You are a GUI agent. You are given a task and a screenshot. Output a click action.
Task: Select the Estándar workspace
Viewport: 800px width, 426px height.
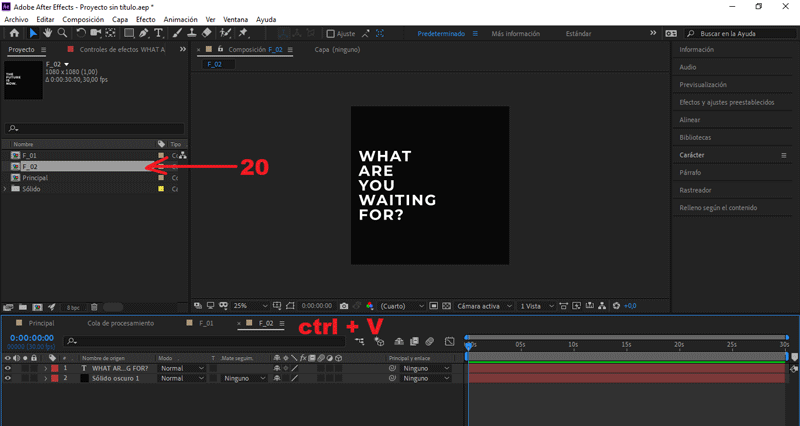(579, 34)
